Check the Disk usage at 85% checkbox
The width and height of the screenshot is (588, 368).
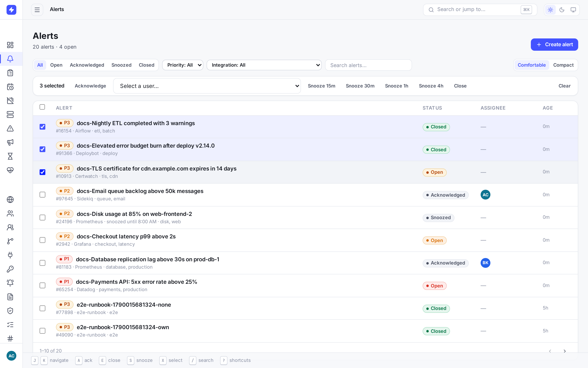42,218
